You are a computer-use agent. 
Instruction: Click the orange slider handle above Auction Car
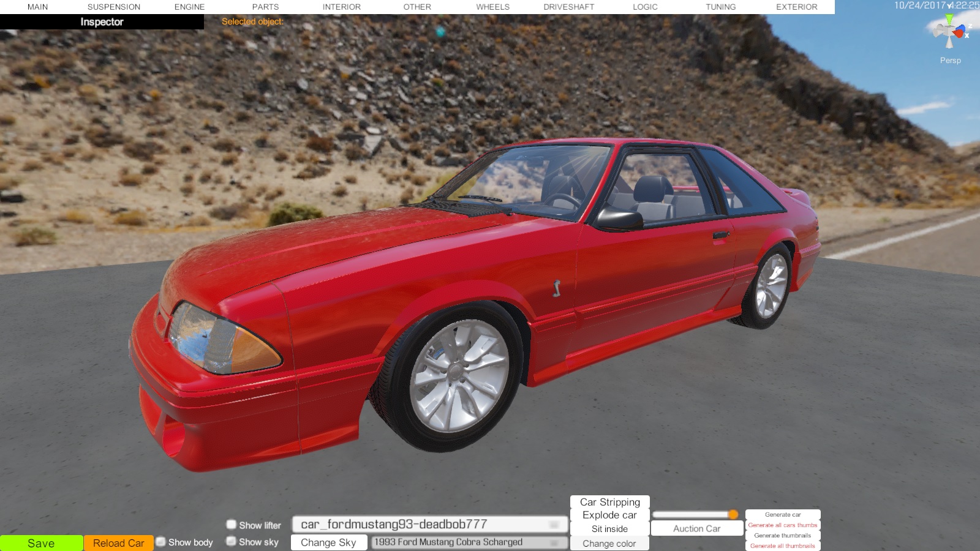[733, 514]
